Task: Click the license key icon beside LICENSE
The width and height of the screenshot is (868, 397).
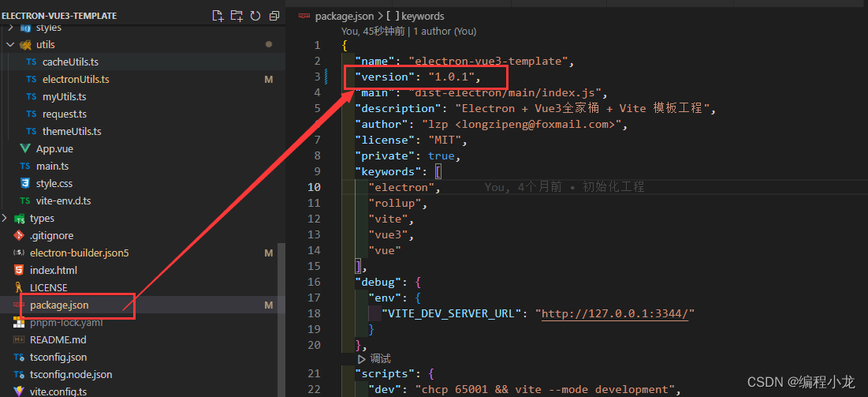Action: [x=19, y=288]
